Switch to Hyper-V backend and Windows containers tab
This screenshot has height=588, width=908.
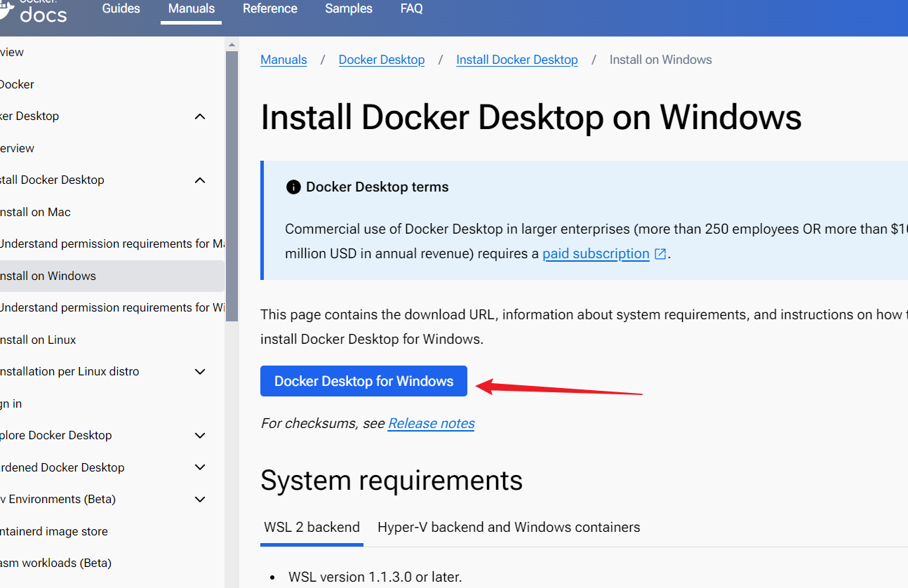[x=509, y=528]
